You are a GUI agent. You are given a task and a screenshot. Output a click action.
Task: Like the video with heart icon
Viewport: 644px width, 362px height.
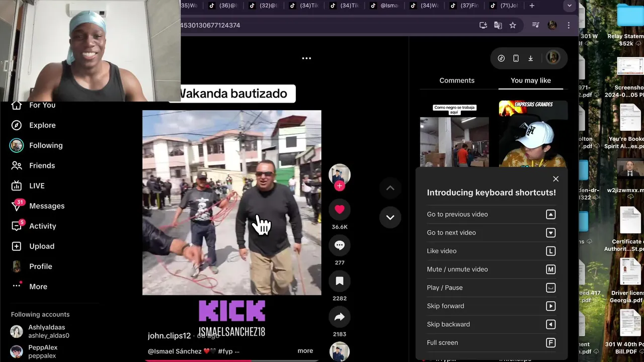tap(340, 209)
